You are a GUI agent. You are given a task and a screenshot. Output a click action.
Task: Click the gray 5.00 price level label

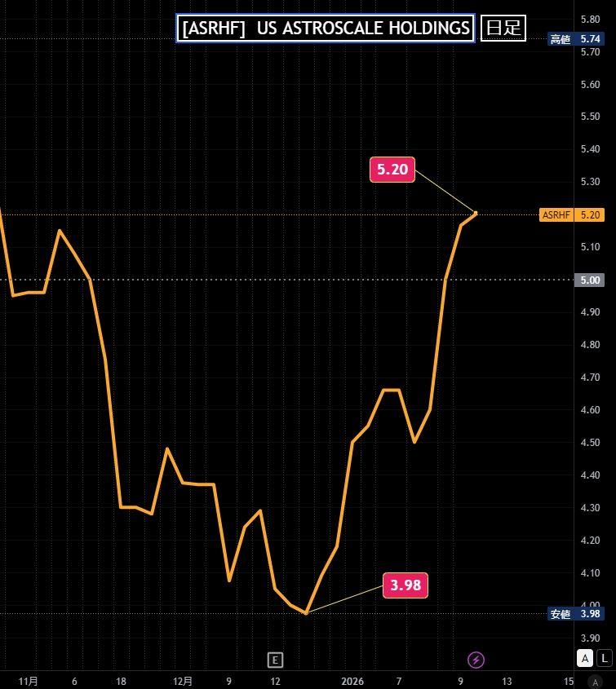click(x=589, y=280)
